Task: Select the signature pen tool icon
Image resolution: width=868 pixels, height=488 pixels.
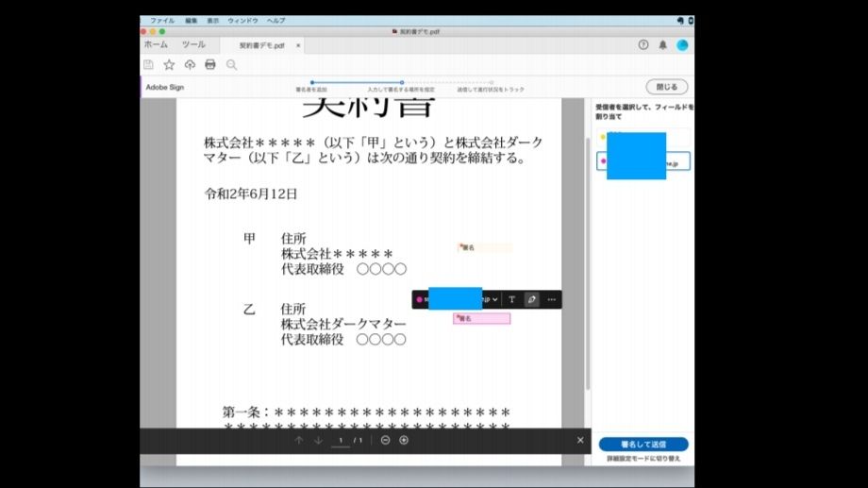Action: pos(531,299)
